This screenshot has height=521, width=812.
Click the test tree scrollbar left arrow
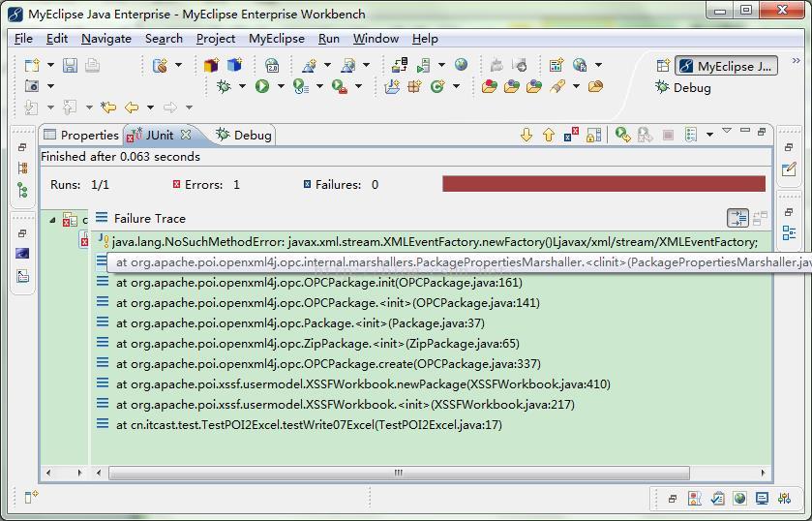(48, 473)
